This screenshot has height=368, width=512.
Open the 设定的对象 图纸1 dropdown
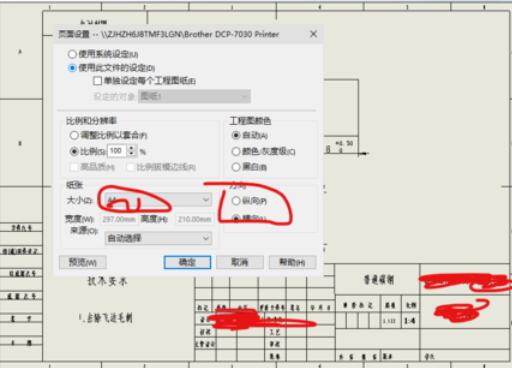coord(194,97)
